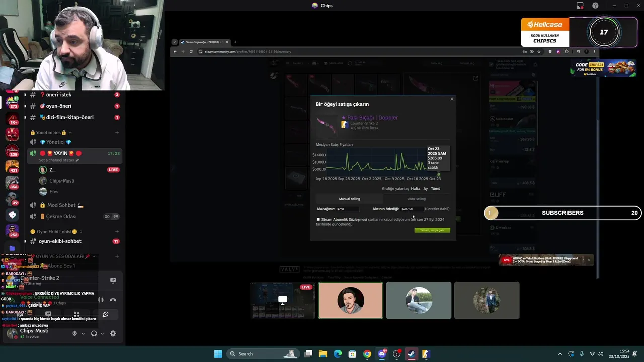This screenshot has width=644, height=362.
Task: Click Tamam, satışa çıkar button
Action: (x=432, y=230)
